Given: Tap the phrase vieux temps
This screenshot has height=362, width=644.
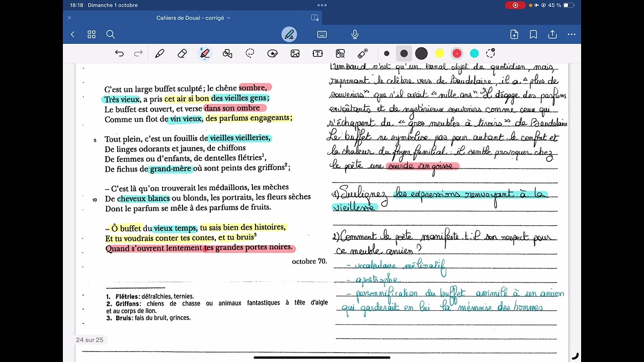Looking at the screenshot, I should pos(176,228).
